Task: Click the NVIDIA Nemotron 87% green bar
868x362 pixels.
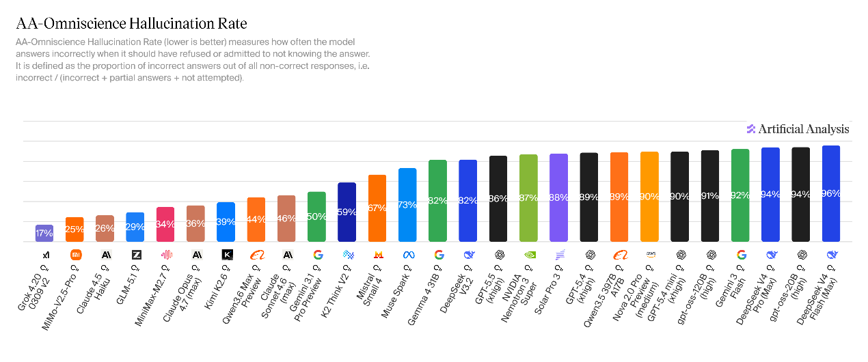Action: click(528, 197)
